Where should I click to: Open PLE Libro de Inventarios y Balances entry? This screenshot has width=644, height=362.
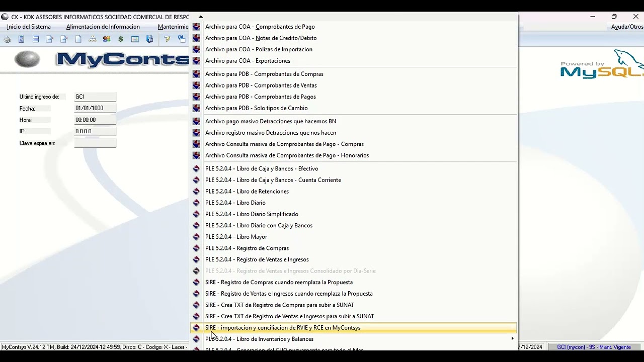[x=354, y=339]
